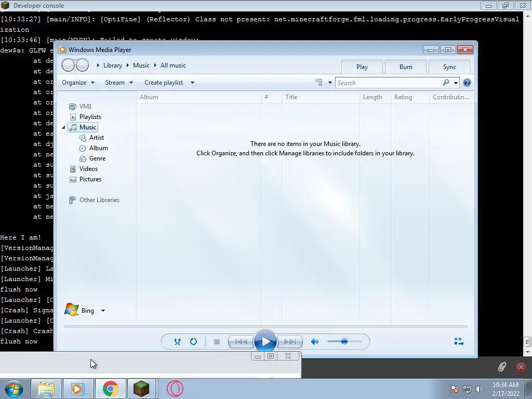The height and width of the screenshot is (399, 532).
Task: Open Google Chrome from the taskbar
Action: (110, 389)
